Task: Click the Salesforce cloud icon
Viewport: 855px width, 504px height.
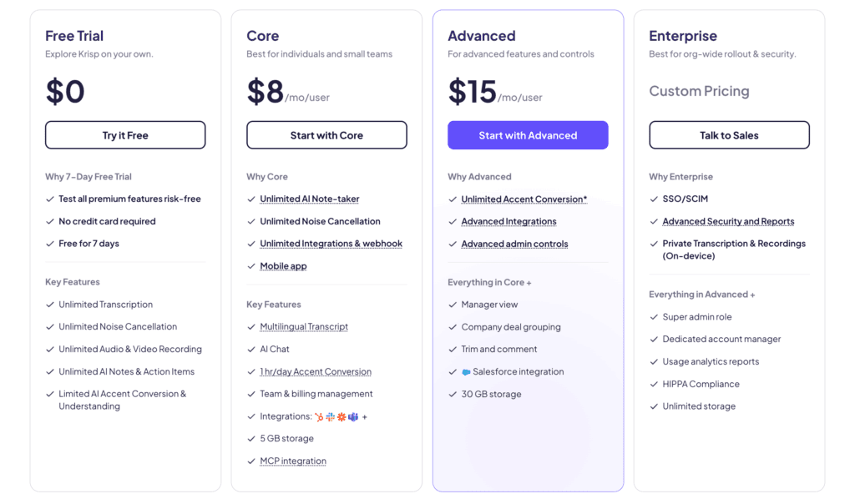Action: 466,372
